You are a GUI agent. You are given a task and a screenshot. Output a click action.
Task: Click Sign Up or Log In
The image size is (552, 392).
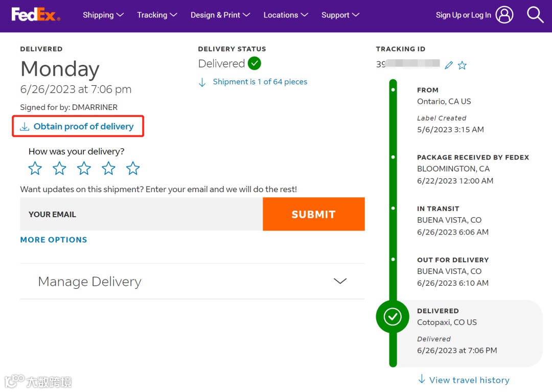pos(463,15)
